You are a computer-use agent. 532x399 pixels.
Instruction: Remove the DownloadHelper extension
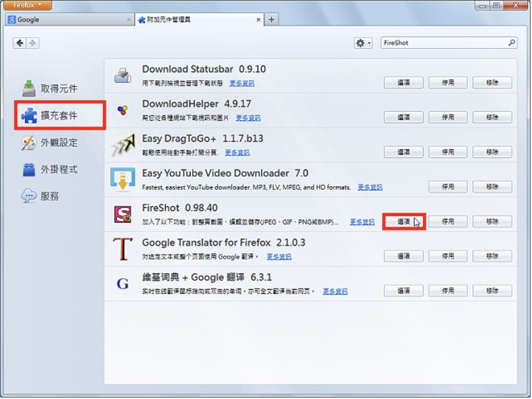click(493, 117)
